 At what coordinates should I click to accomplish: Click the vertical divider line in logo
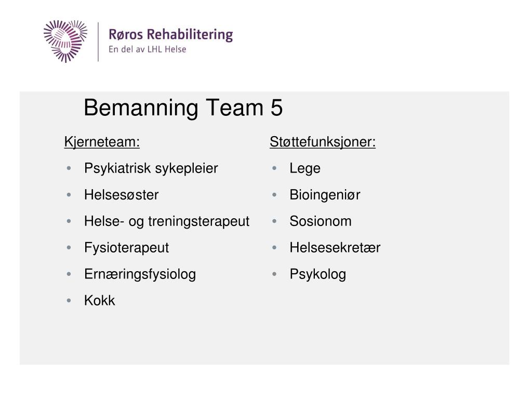[x=98, y=42]
